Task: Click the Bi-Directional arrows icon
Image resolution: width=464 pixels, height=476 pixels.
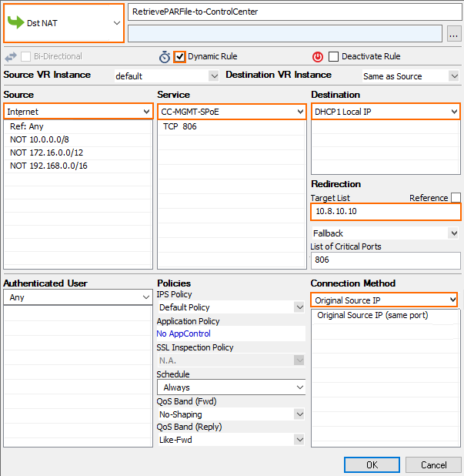Action: point(11,57)
